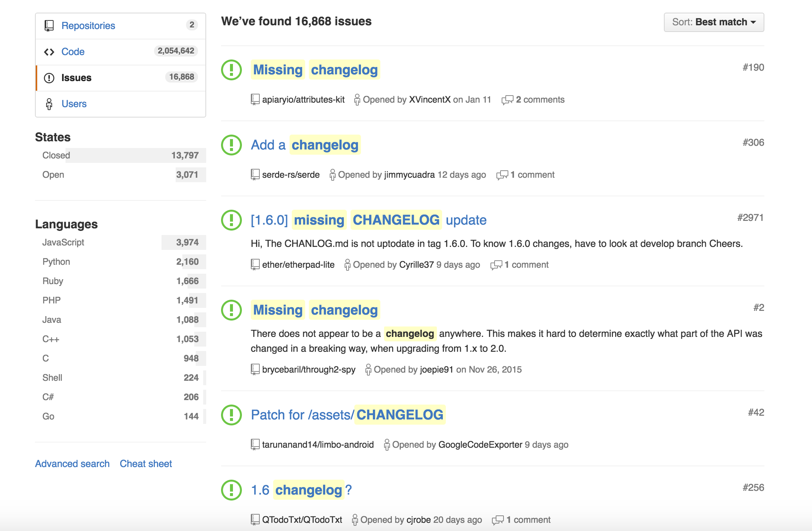Switch to the Code search results
Viewport: 812px width, 531px height.
(x=121, y=52)
